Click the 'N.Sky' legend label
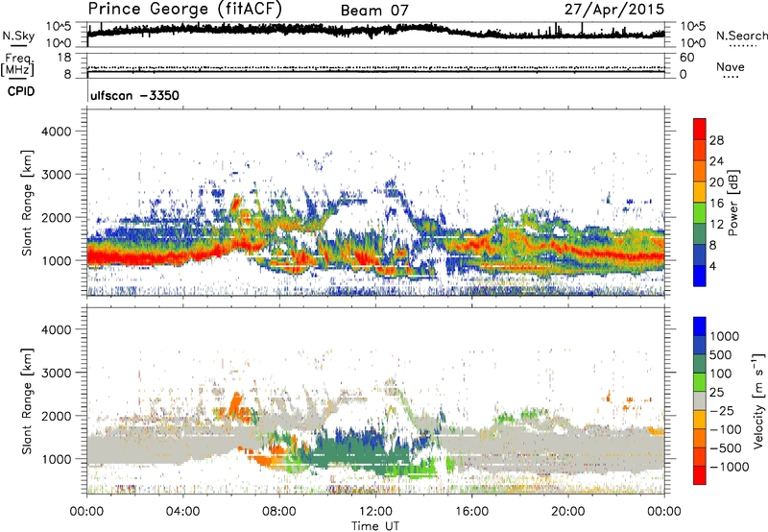This screenshot has height=532, width=768. point(18,36)
